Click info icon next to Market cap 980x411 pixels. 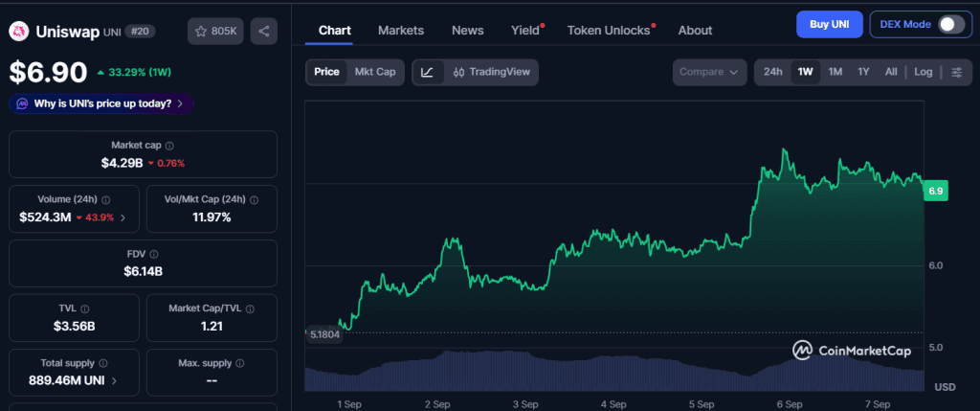pyautogui.click(x=170, y=145)
